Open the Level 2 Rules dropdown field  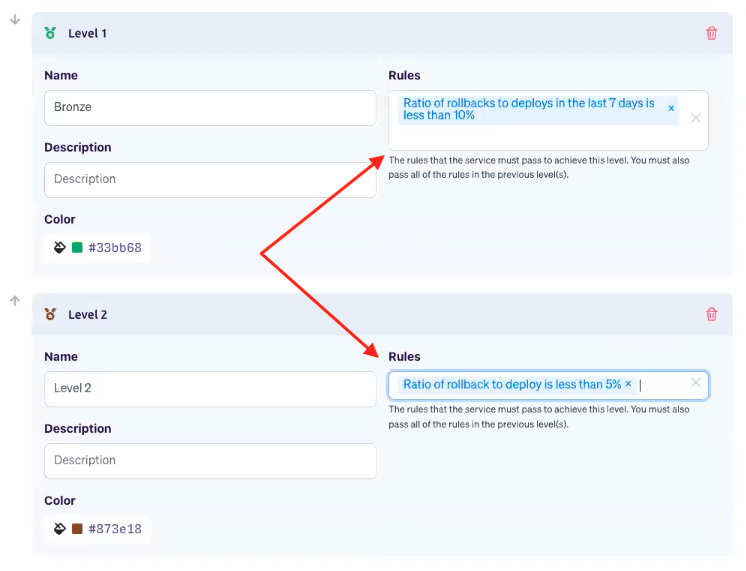[x=548, y=385]
